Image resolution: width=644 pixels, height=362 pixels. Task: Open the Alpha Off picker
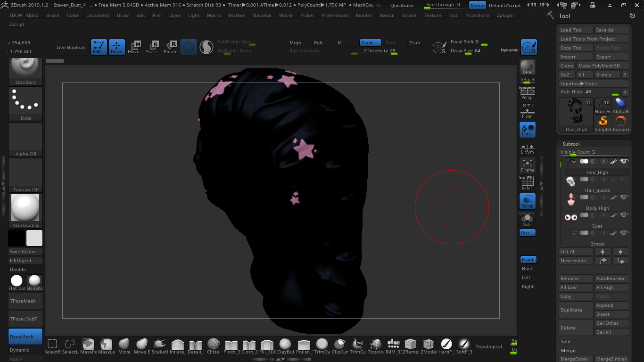25,140
